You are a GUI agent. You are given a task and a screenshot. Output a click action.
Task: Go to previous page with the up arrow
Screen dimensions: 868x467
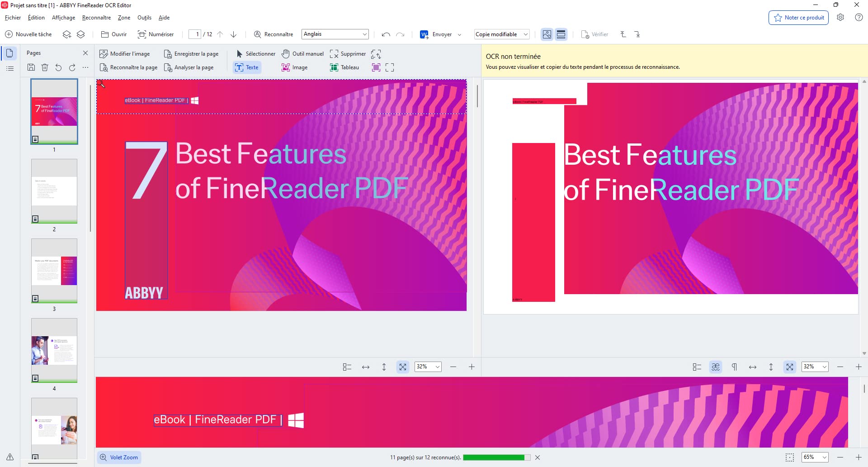tap(220, 34)
